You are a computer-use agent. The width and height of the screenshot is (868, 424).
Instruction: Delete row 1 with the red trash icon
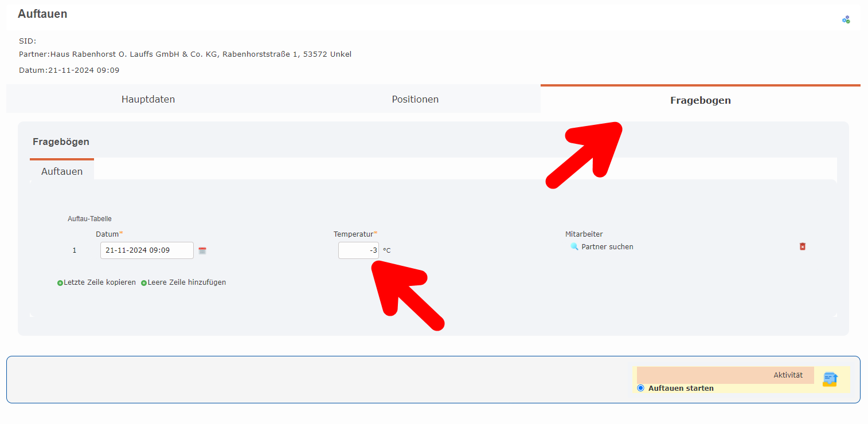pos(803,246)
